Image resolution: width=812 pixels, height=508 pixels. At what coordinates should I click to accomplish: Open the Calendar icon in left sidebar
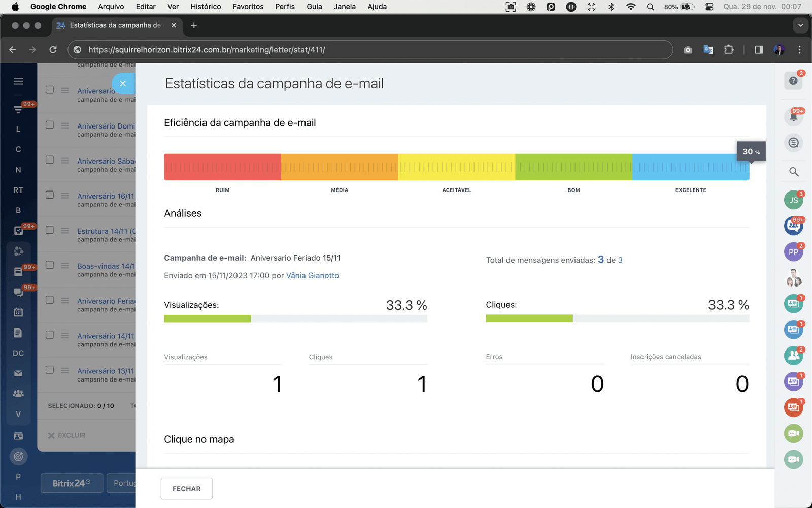(x=18, y=312)
